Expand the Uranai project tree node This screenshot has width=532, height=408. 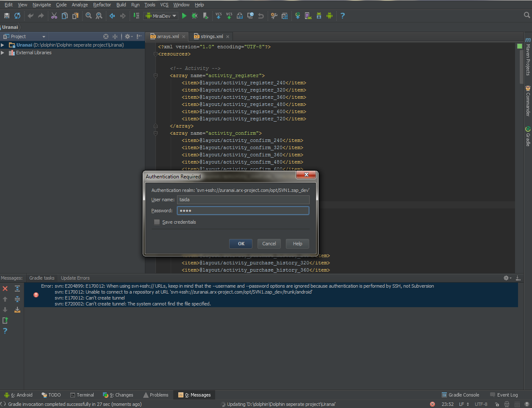click(x=3, y=45)
